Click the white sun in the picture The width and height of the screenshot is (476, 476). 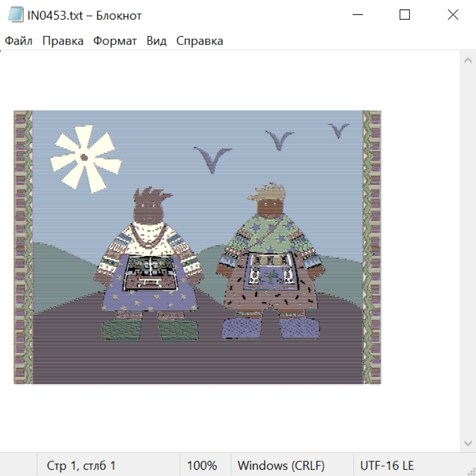82,159
